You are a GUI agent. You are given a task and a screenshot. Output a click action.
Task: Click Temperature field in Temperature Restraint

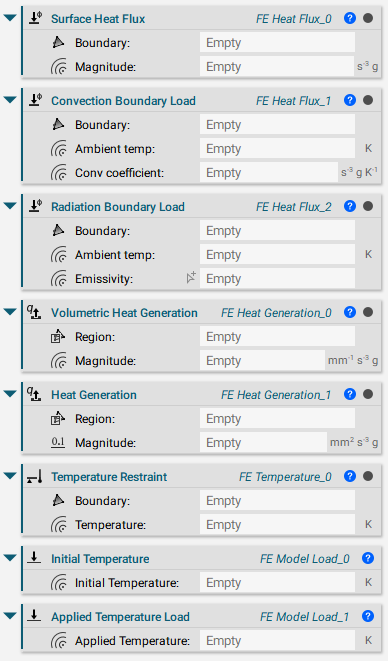(x=277, y=525)
